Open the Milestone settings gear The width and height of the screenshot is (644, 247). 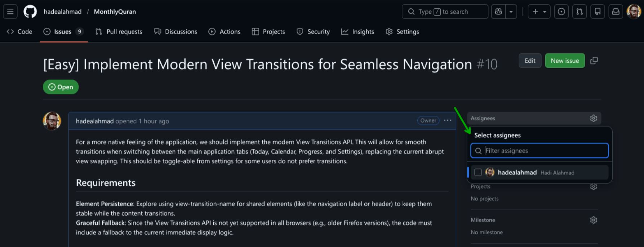click(594, 220)
